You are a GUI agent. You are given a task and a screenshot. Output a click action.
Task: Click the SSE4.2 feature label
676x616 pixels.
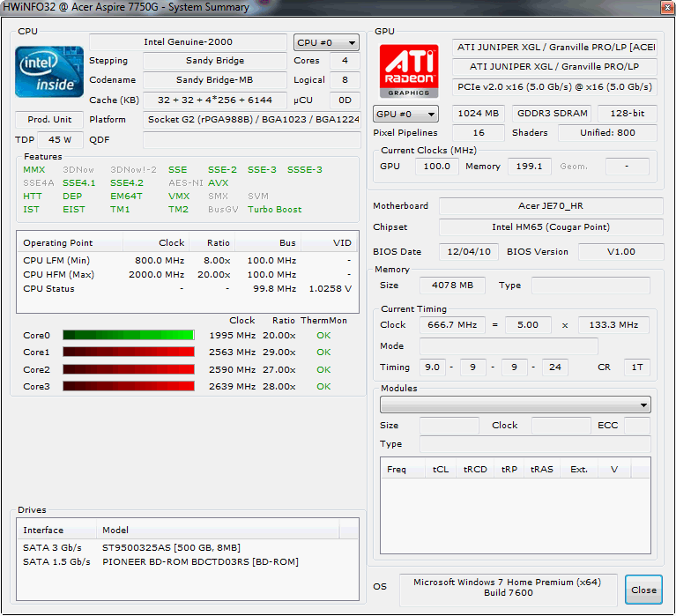(x=127, y=183)
